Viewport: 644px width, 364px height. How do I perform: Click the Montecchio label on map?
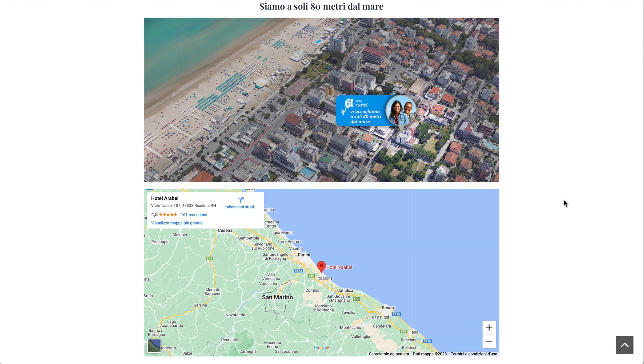pyautogui.click(x=350, y=327)
